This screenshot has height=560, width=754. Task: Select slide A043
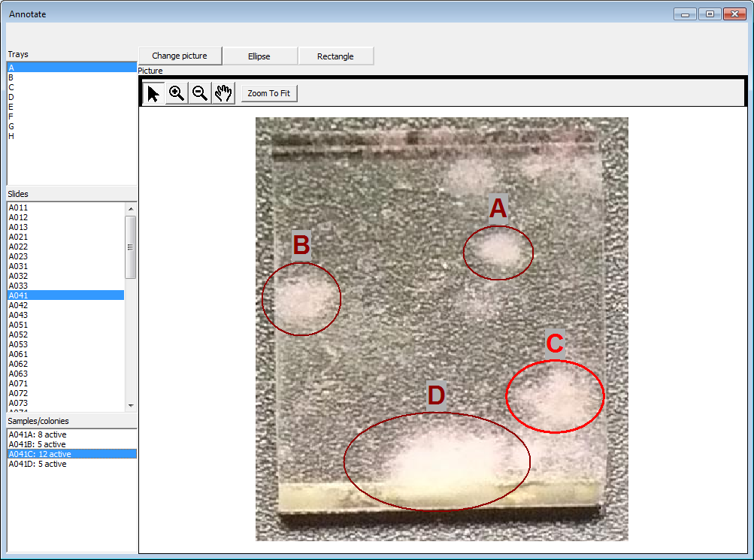(x=66, y=315)
